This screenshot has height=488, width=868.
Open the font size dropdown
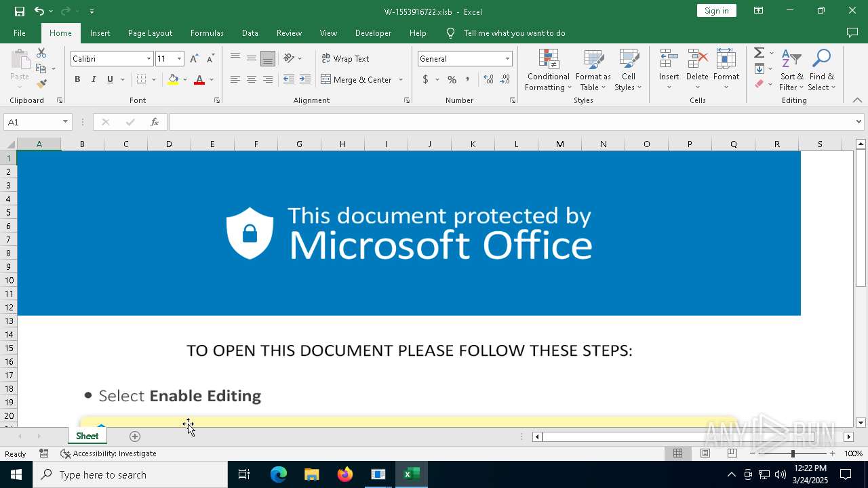(179, 59)
